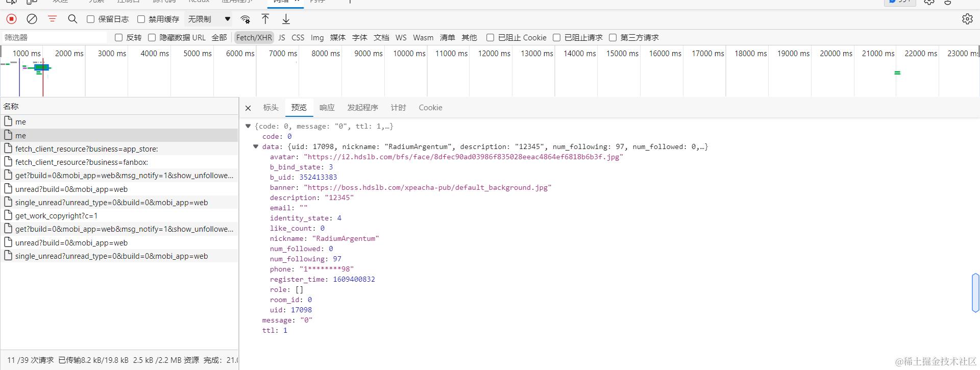The image size is (980, 370).
Task: Switch to 预览 tab
Action: point(299,108)
